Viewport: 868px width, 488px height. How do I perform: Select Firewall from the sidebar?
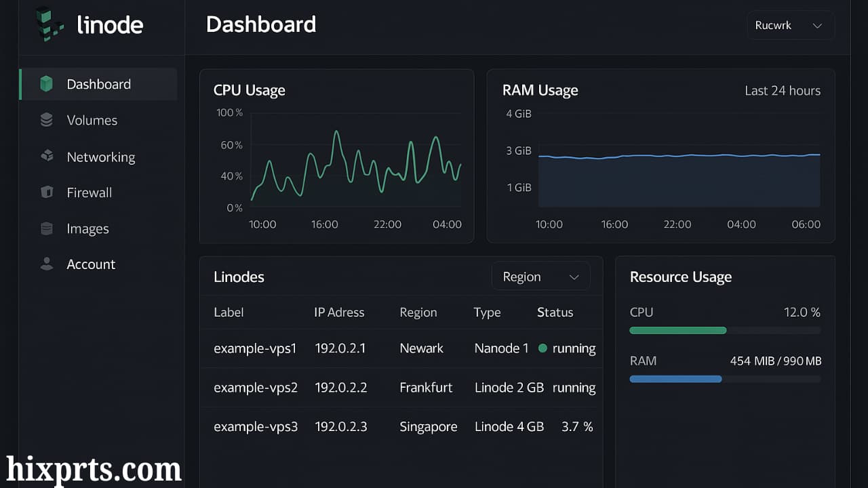90,192
